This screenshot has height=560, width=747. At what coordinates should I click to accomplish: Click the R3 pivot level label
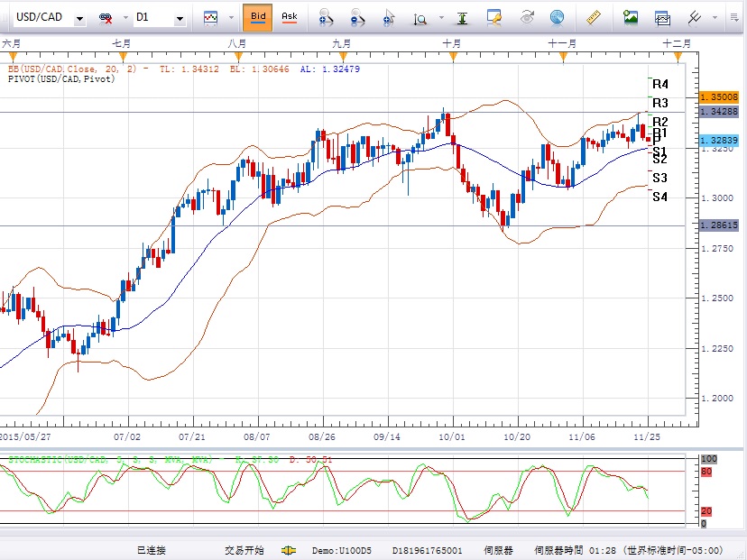(660, 103)
